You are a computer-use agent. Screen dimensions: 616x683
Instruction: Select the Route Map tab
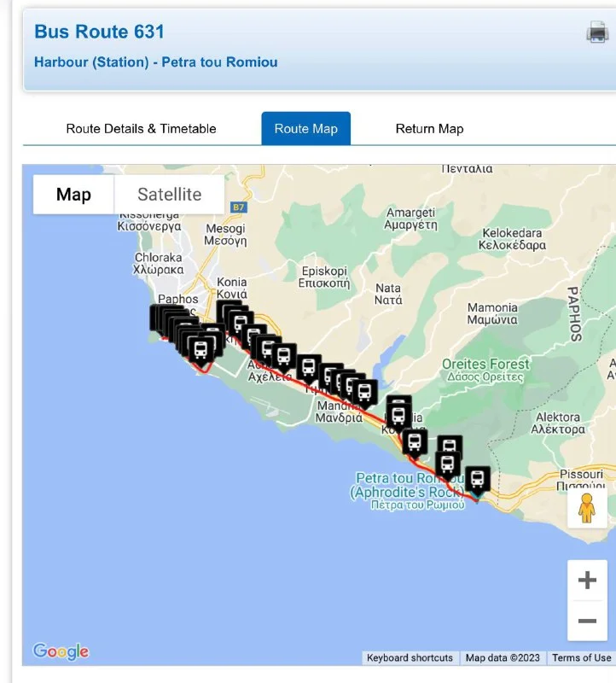point(305,129)
